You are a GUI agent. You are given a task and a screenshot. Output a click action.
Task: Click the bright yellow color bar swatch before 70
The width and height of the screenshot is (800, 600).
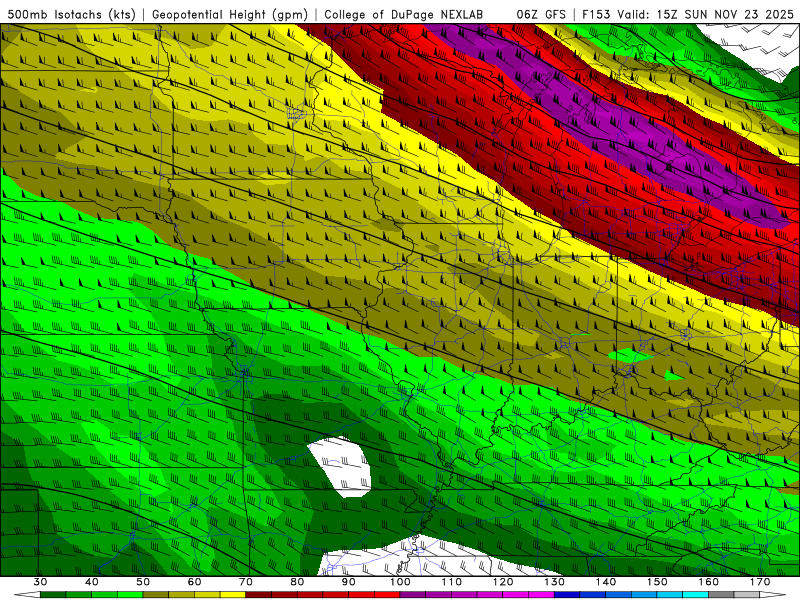pyautogui.click(x=233, y=595)
